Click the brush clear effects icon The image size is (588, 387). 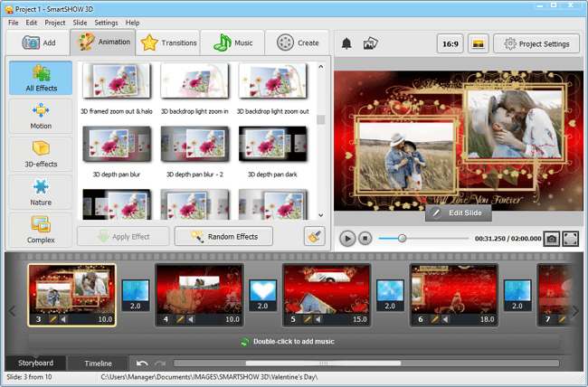coord(314,236)
